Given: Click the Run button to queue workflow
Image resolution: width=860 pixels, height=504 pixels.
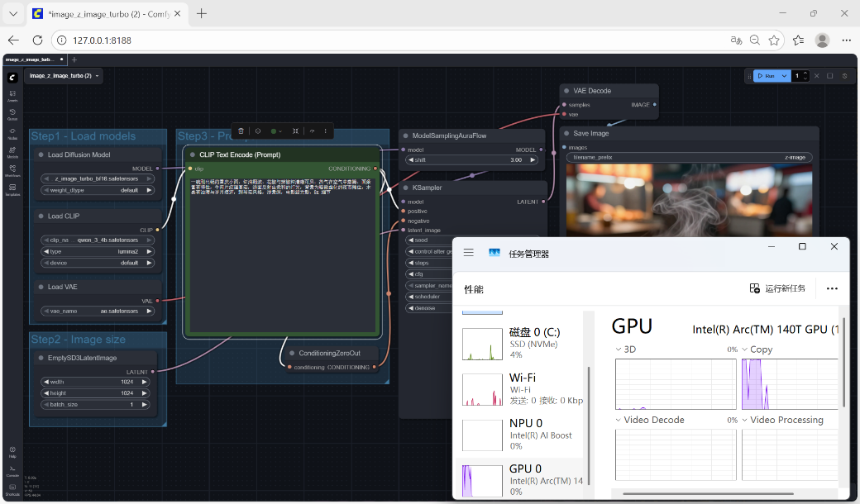Looking at the screenshot, I should pyautogui.click(x=765, y=76).
